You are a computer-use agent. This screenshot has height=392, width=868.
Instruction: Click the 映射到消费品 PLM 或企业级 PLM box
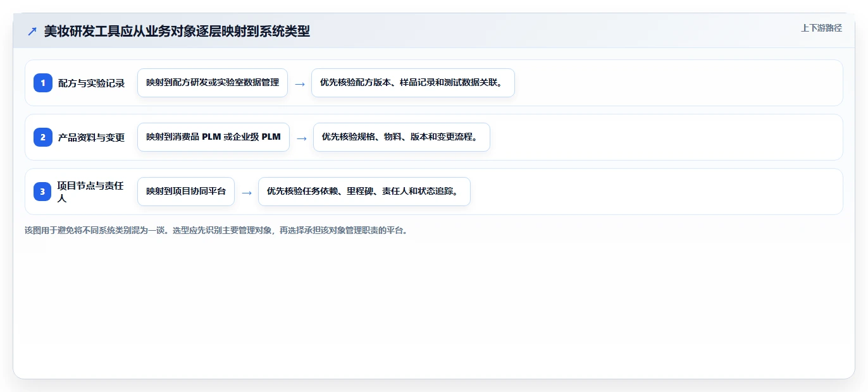(213, 137)
